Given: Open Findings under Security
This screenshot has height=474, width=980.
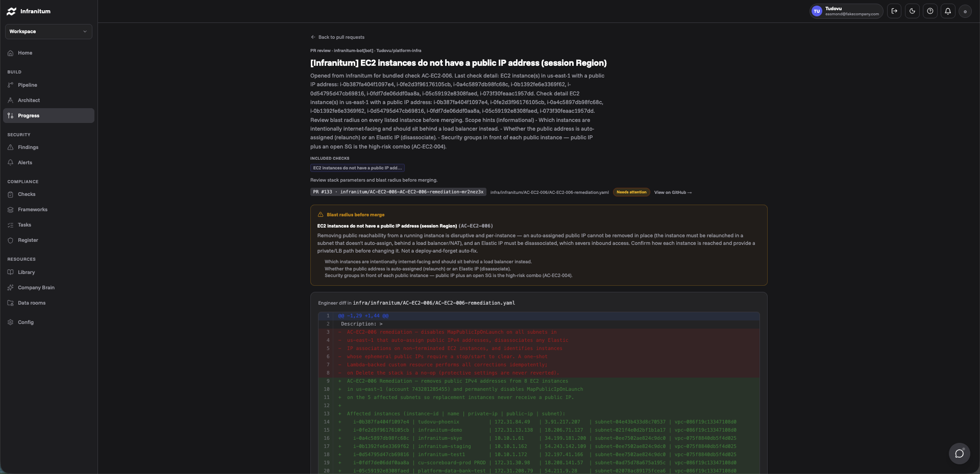Looking at the screenshot, I should pos(48,147).
